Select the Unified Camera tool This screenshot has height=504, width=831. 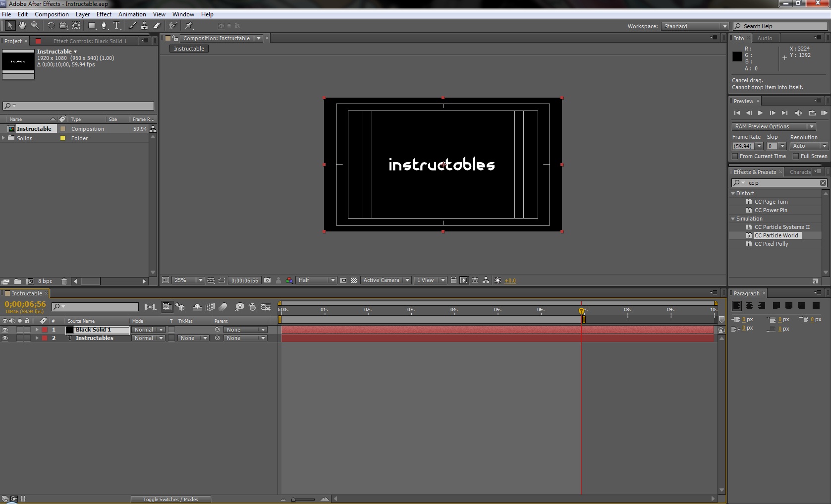coord(63,25)
